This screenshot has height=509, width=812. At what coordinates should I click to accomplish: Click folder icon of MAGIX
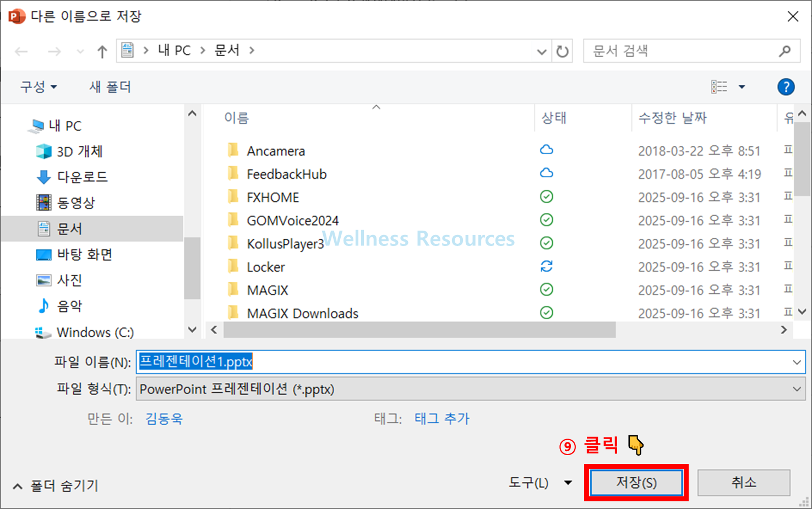coord(233,289)
